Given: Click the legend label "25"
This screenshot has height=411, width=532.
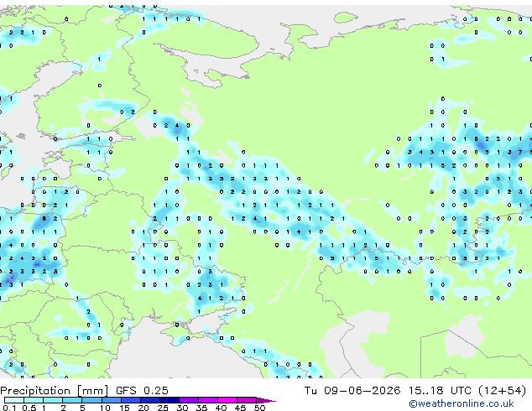Looking at the screenshot, I should pyautogui.click(x=163, y=408).
